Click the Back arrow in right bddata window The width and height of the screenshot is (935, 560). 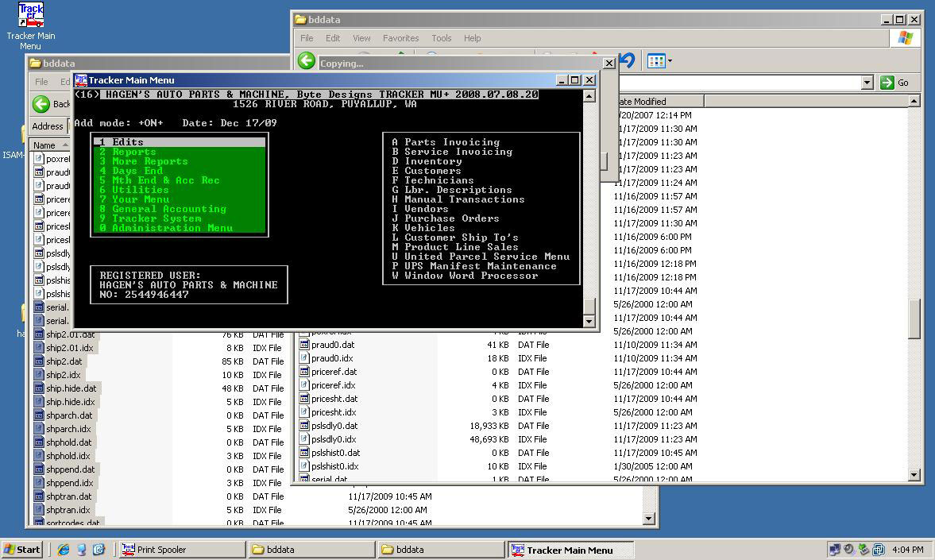(x=307, y=61)
